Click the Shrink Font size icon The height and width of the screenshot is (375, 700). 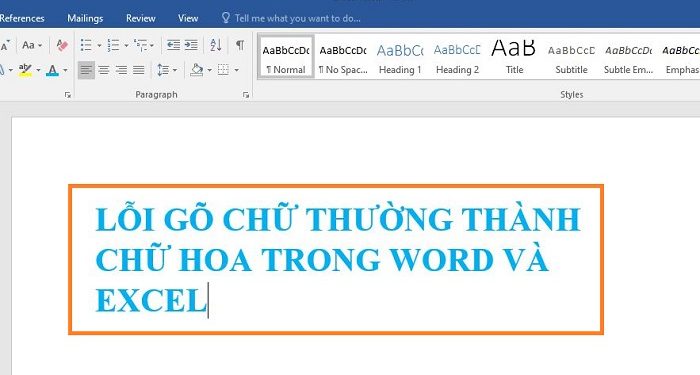coord(5,46)
